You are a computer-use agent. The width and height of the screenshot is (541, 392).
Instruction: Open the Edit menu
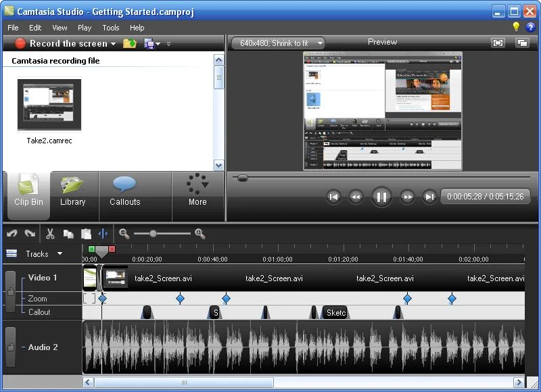coord(35,28)
